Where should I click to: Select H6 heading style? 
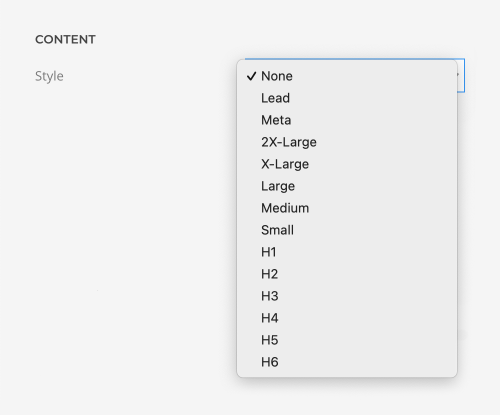click(x=347, y=362)
